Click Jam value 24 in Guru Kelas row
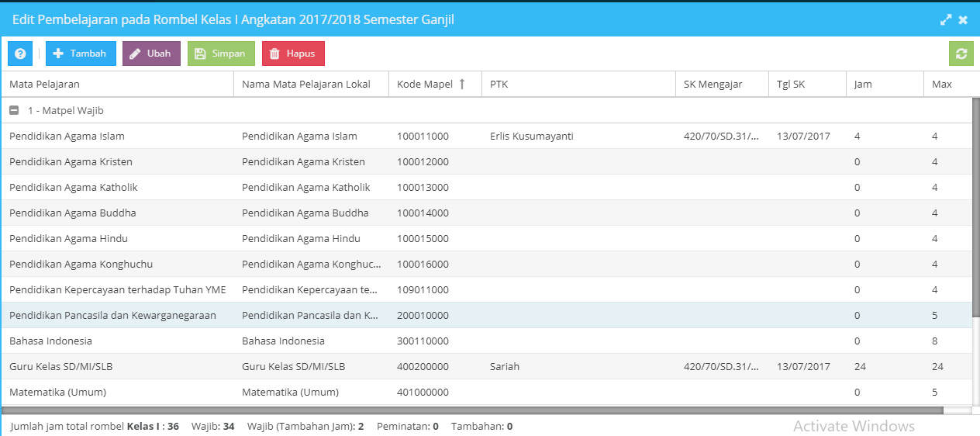The width and height of the screenshot is (980, 436). pyautogui.click(x=860, y=366)
